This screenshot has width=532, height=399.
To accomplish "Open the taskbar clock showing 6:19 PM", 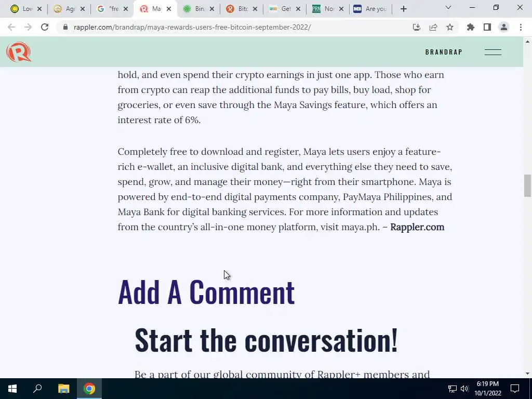I will click(487, 389).
